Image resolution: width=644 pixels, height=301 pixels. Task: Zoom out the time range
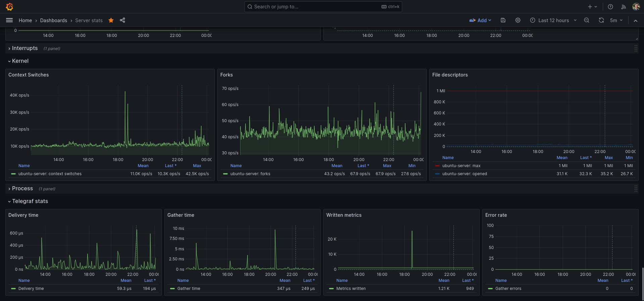point(587,20)
